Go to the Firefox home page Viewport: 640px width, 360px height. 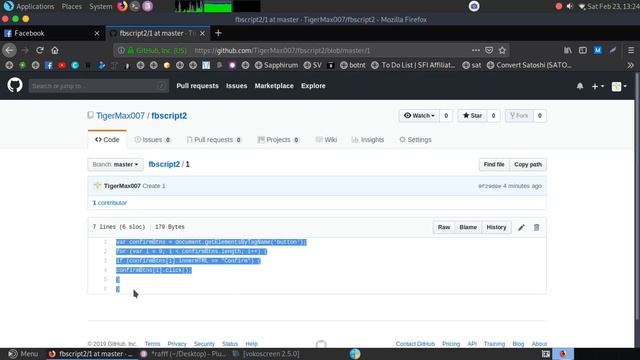(x=55, y=50)
